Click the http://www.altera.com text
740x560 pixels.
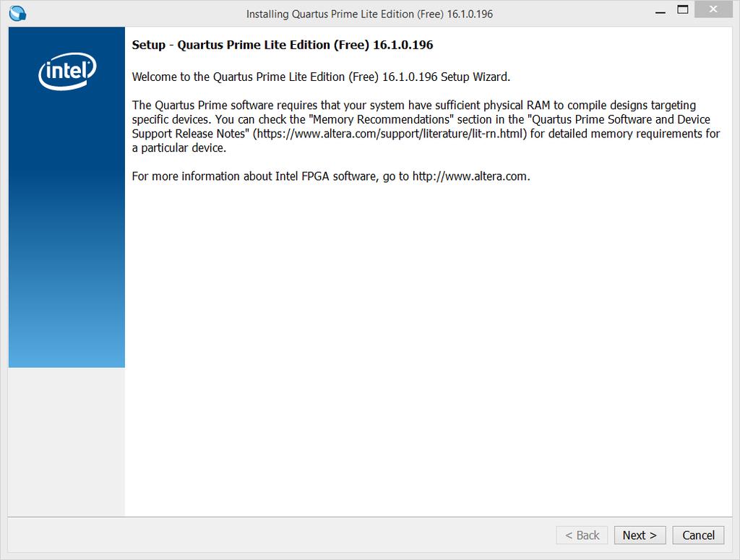pyautogui.click(x=470, y=176)
